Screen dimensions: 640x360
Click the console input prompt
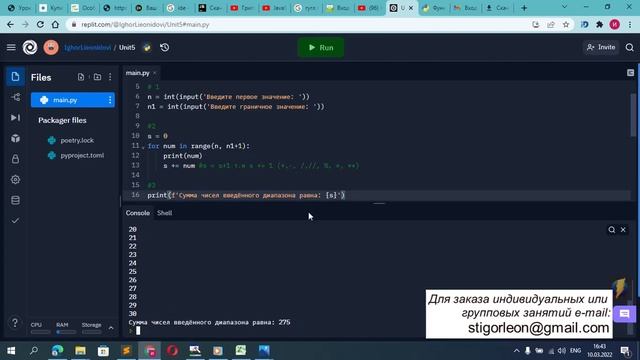[138, 331]
